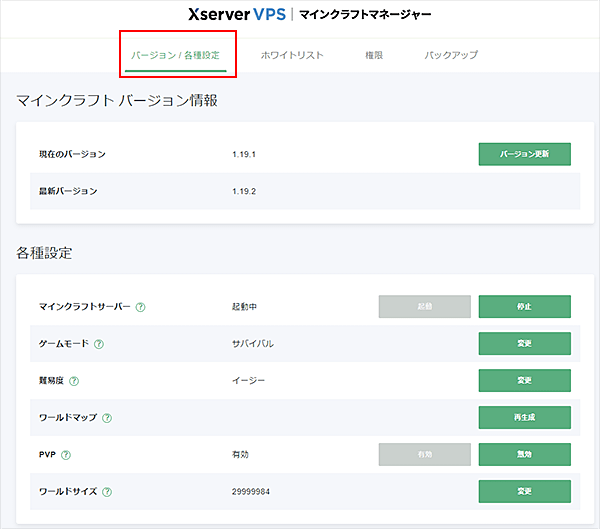Change world size with 変更 button
This screenshot has height=529, width=600.
[525, 491]
